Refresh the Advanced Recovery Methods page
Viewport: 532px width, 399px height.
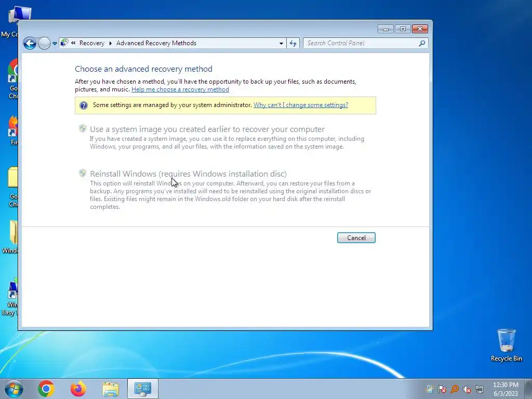point(293,44)
